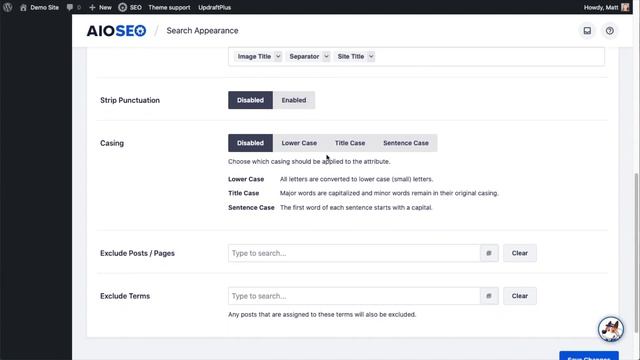Focus the Exclude Posts / Pages search field
Image resolution: width=640 pixels, height=360 pixels.
point(354,253)
